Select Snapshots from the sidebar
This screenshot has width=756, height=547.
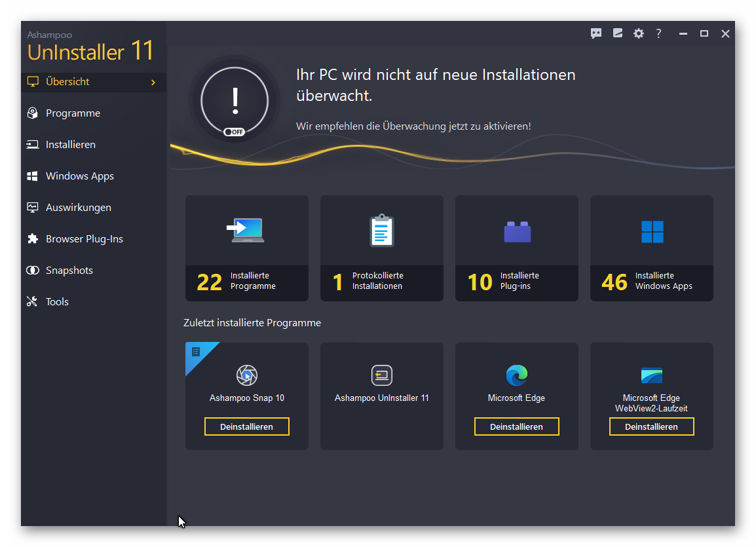(x=69, y=271)
